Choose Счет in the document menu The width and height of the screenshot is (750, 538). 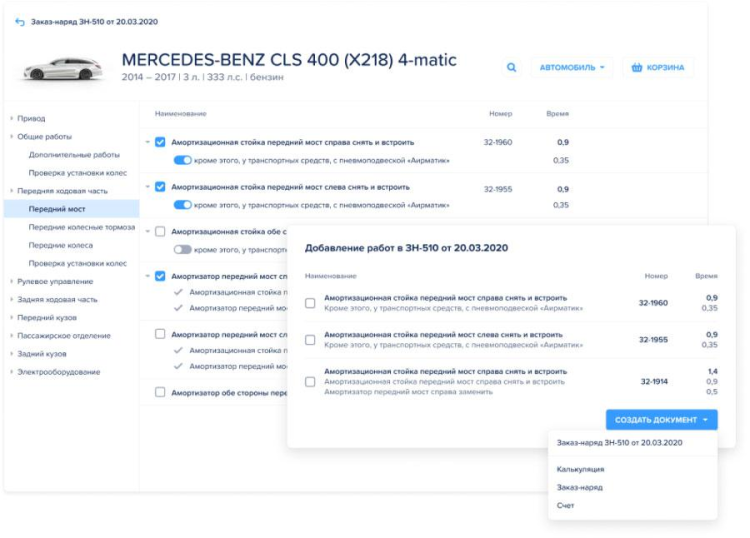[x=566, y=505]
